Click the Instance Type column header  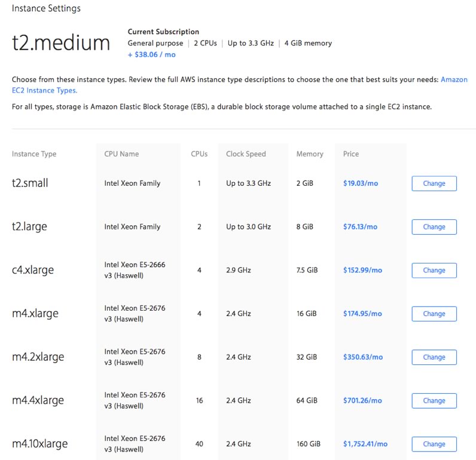click(x=34, y=154)
